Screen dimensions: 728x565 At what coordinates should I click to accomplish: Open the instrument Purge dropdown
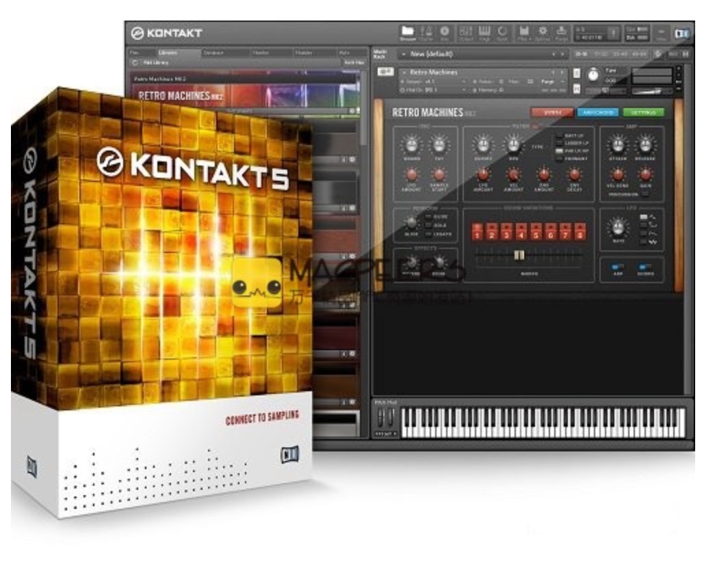click(553, 81)
